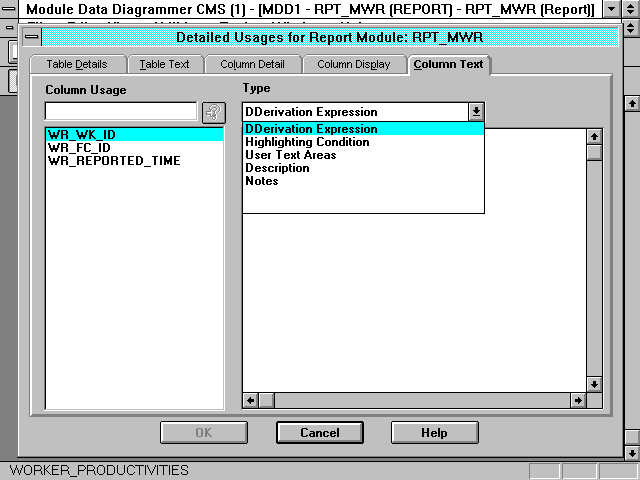Screen dimensions: 640x480
Task: Select WR_FC_ID in Column Usage list
Action: (x=79, y=147)
